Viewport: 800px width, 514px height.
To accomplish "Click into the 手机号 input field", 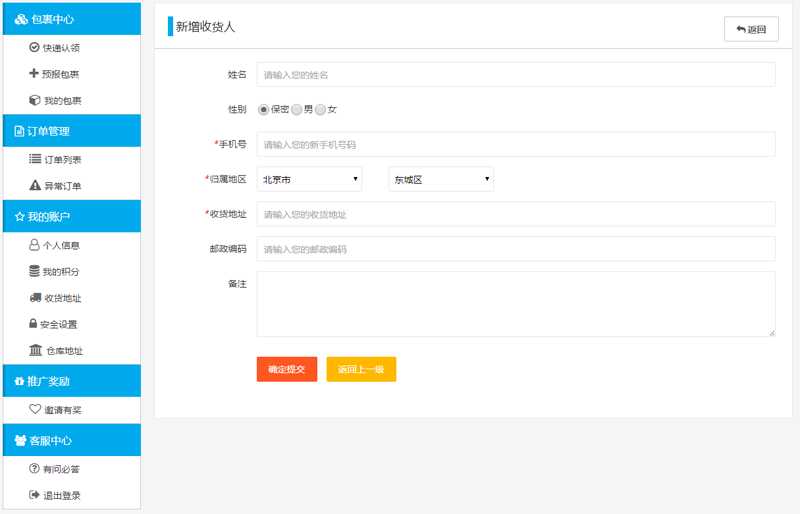I will point(515,145).
